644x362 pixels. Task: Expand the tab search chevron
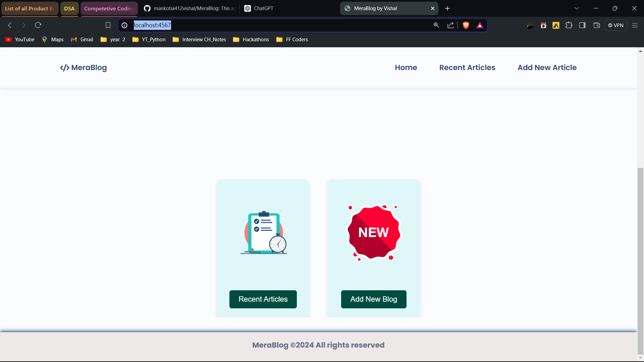577,8
